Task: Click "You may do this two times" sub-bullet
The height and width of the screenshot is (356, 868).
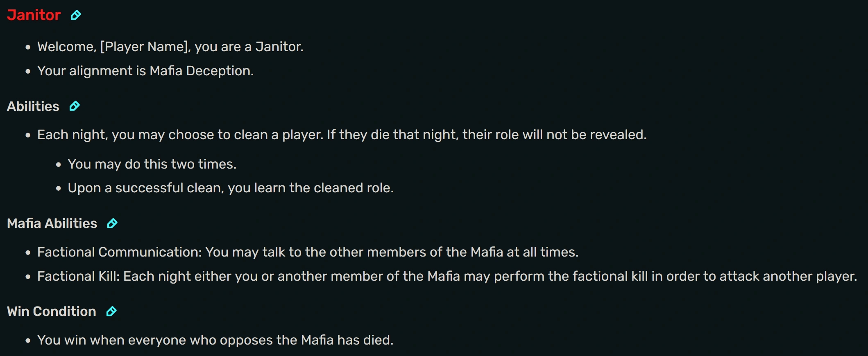Action: coord(152,164)
